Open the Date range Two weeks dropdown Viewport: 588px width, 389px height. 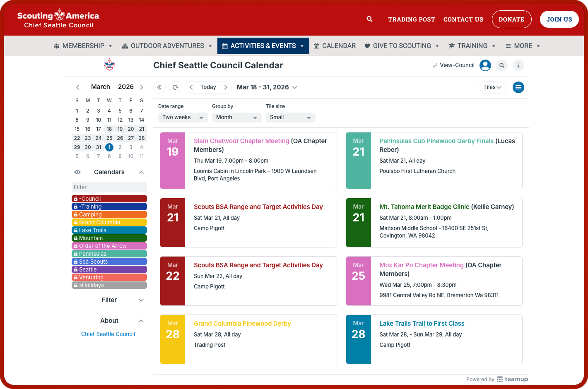click(x=183, y=118)
